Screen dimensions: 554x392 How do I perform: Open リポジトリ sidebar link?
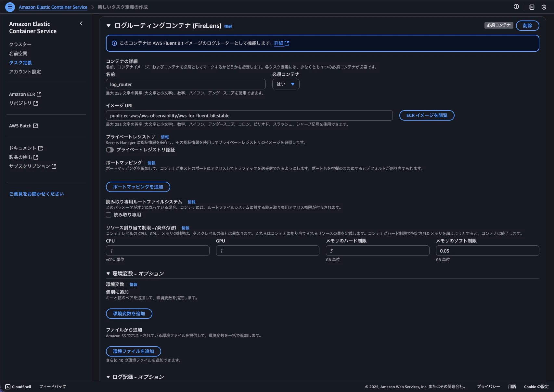[20, 103]
